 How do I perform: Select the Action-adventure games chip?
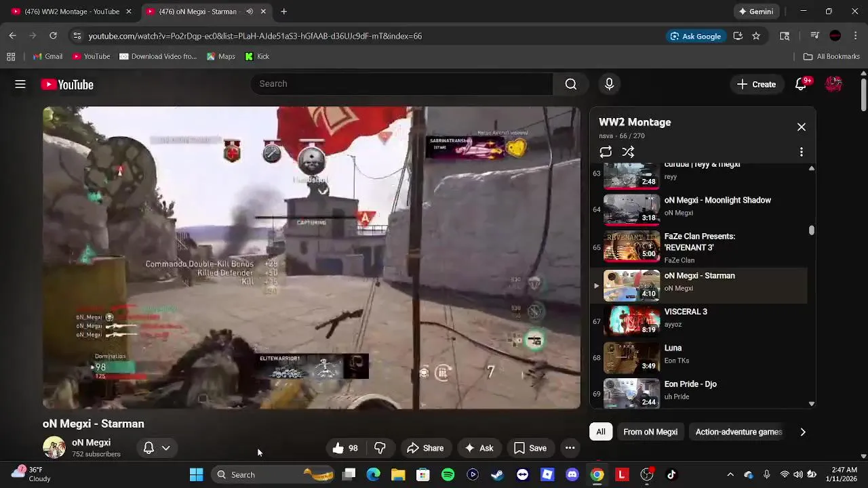(738, 432)
